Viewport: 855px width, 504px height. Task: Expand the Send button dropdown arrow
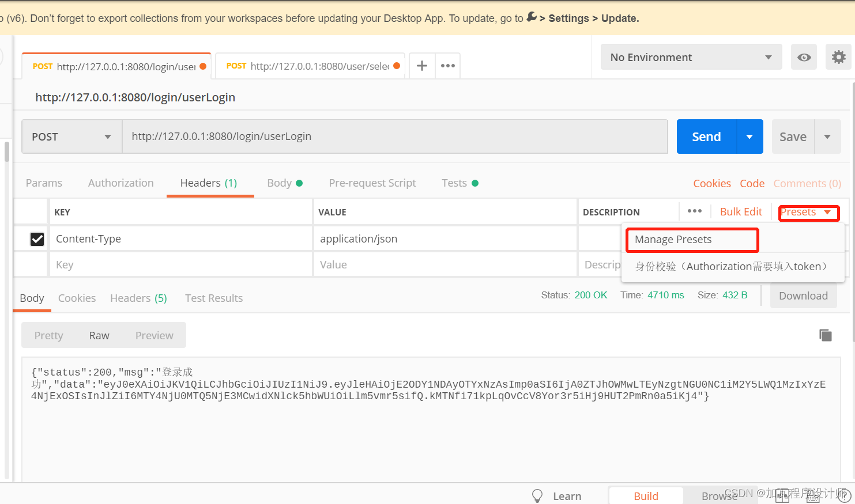tap(749, 137)
